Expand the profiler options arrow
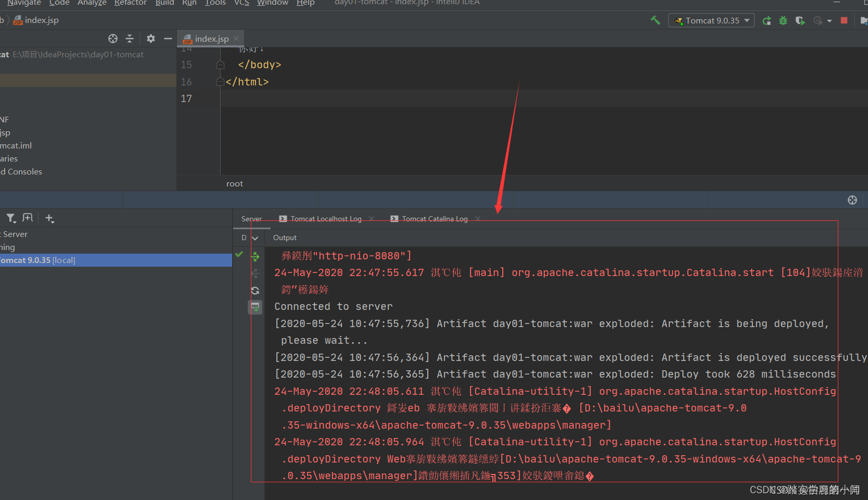Viewport: 868px width, 500px height. coord(829,21)
